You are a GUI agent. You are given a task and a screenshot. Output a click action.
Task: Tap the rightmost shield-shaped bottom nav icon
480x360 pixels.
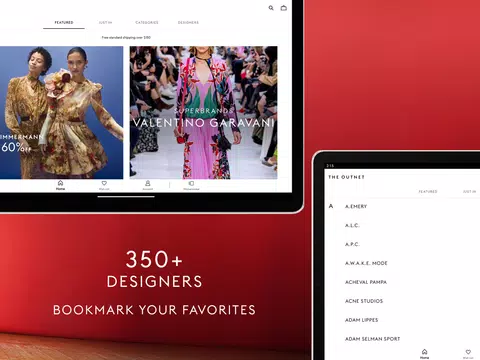point(191,185)
